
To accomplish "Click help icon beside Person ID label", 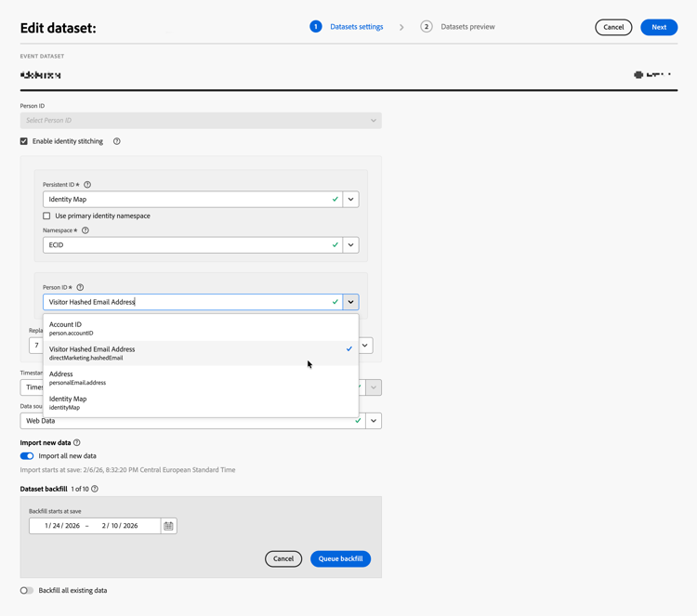I will [80, 288].
